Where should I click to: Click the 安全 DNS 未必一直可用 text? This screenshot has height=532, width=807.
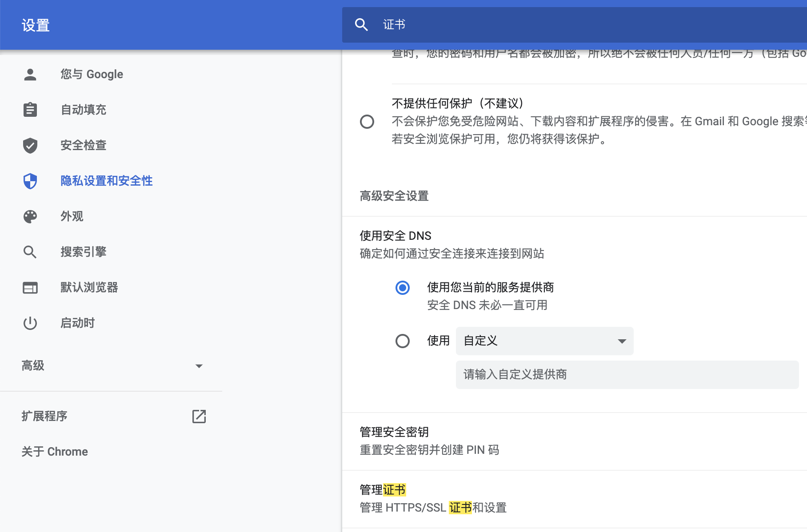click(x=487, y=305)
